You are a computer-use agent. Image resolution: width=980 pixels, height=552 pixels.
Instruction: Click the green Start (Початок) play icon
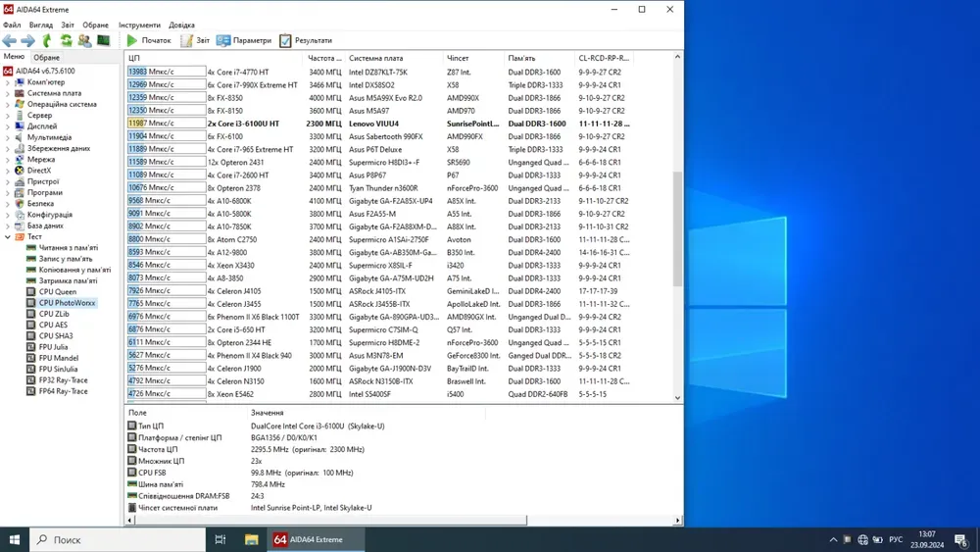(132, 40)
